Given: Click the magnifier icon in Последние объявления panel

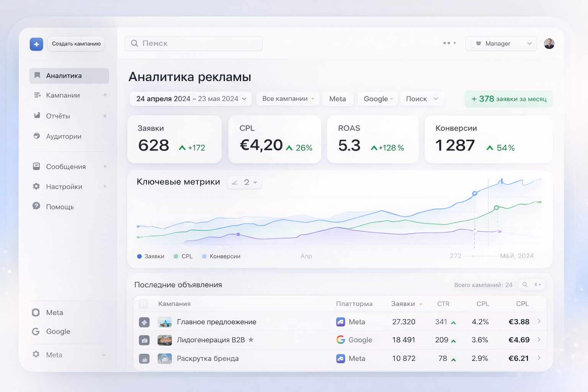Looking at the screenshot, I should pyautogui.click(x=525, y=284).
